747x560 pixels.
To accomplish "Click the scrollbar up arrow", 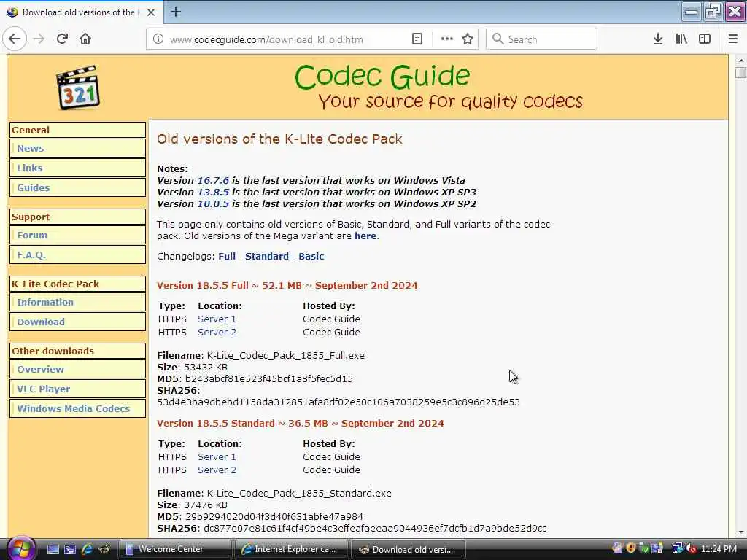I will click(740, 61).
